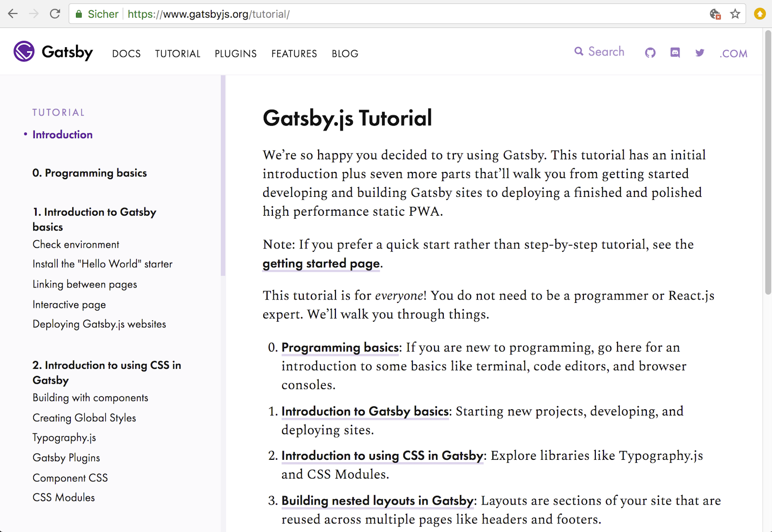
Task: Reload the page
Action: [x=55, y=13]
